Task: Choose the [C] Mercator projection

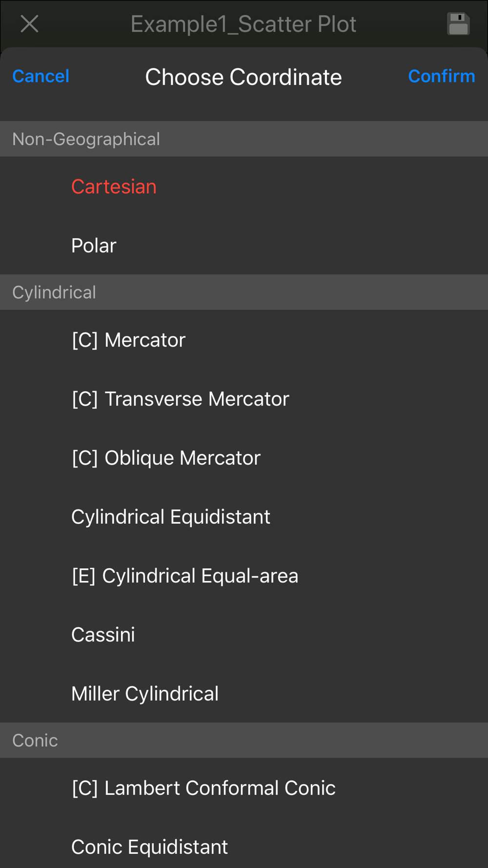Action: coord(244,340)
